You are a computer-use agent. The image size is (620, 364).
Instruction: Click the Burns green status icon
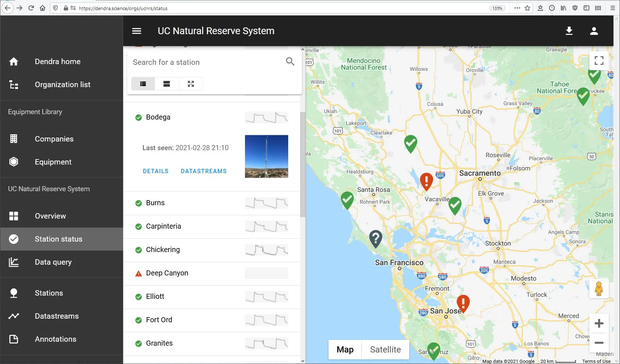click(138, 203)
